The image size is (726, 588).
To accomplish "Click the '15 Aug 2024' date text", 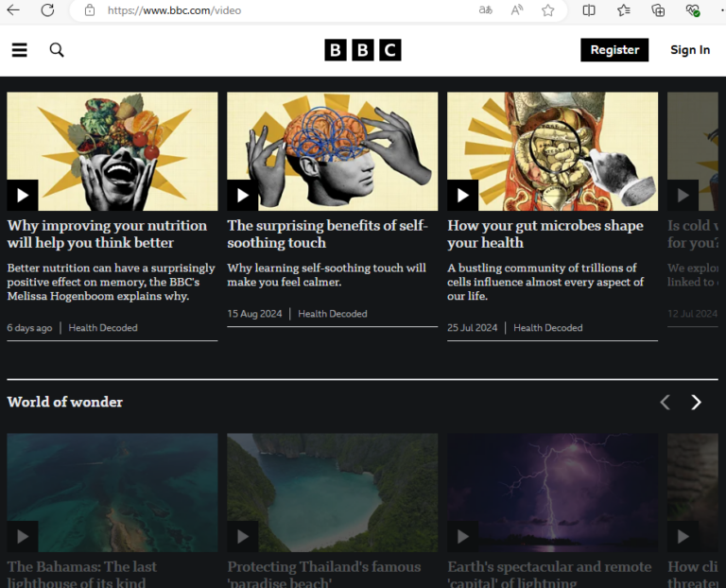I will click(x=254, y=314).
